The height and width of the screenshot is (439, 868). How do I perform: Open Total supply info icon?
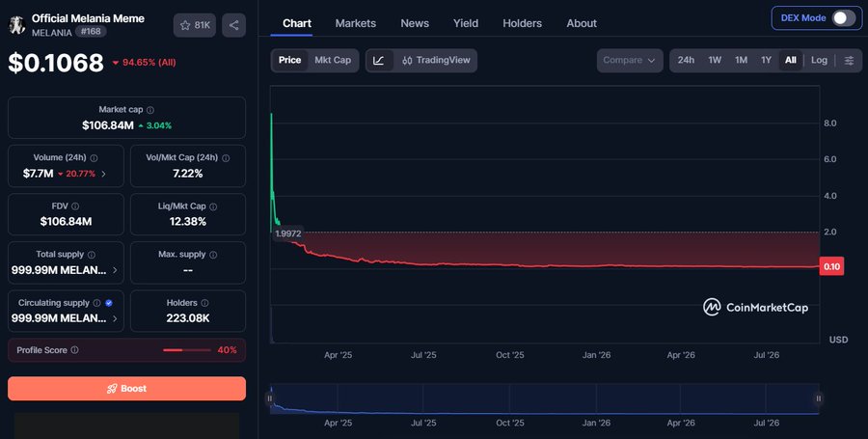[x=92, y=255]
